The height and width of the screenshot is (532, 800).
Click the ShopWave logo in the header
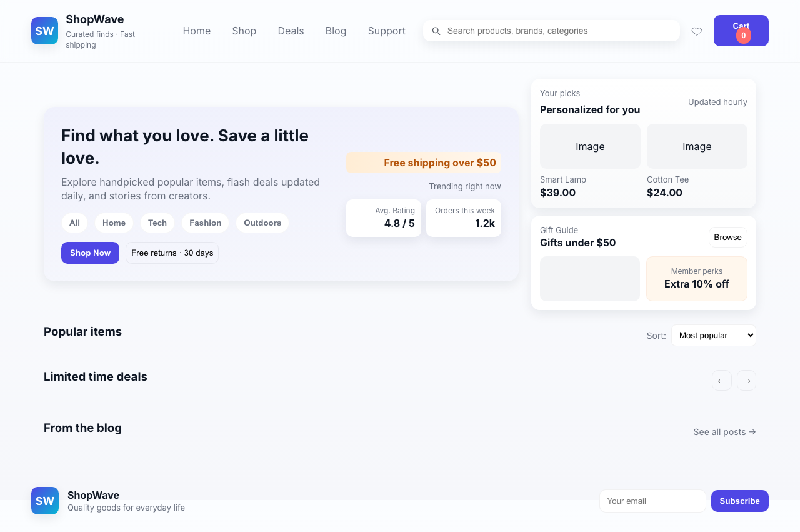[44, 30]
